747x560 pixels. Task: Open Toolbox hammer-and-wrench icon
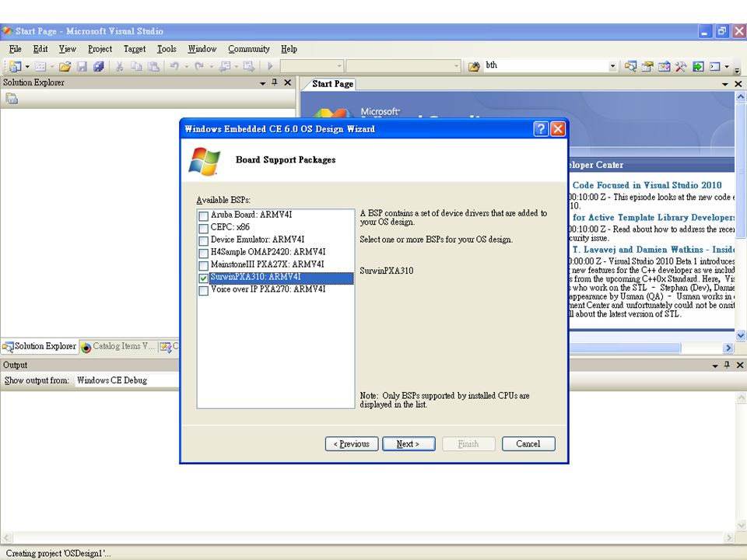(681, 66)
